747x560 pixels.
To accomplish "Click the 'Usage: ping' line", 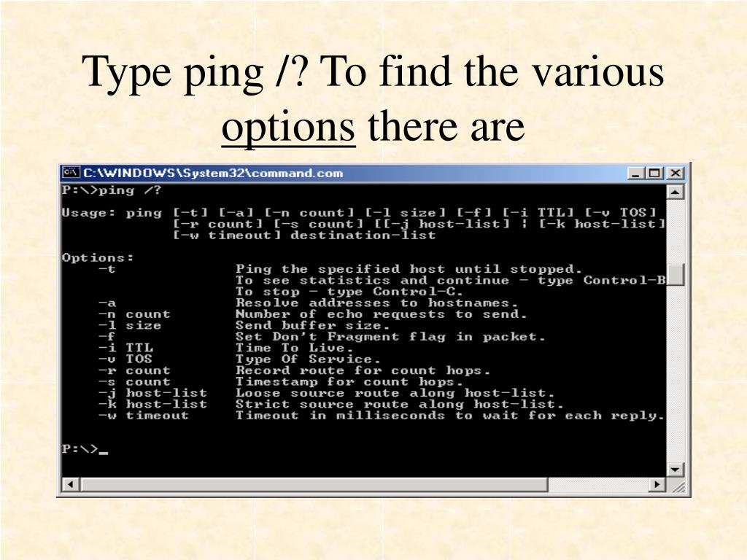I will [x=359, y=213].
